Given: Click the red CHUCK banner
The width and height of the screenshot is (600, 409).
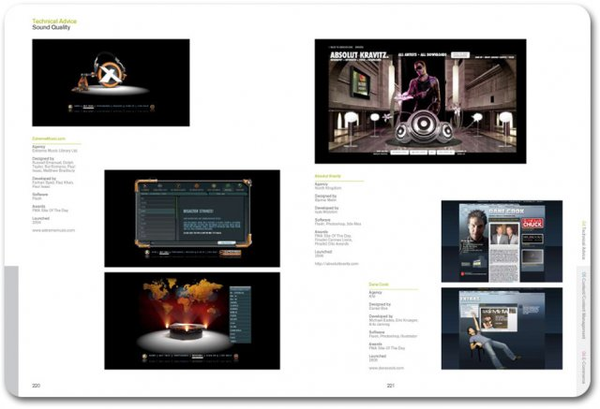Looking at the screenshot, I should tap(532, 223).
